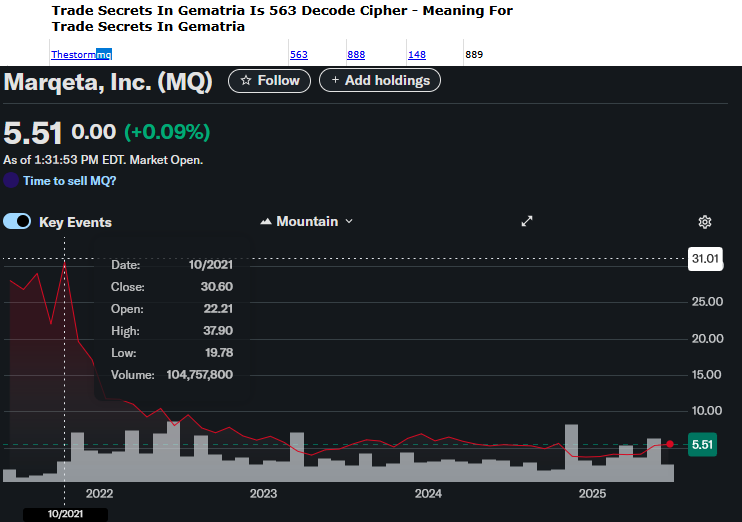
Task: Click the Trade Secrets In Gematria heading
Action: [x=282, y=18]
